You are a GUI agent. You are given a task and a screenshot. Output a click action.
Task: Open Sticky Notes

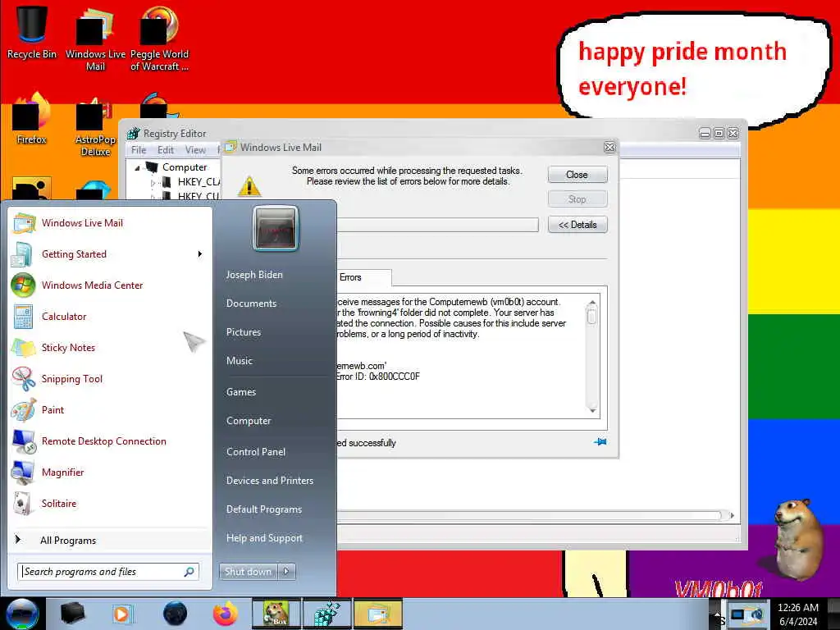pos(110,347)
